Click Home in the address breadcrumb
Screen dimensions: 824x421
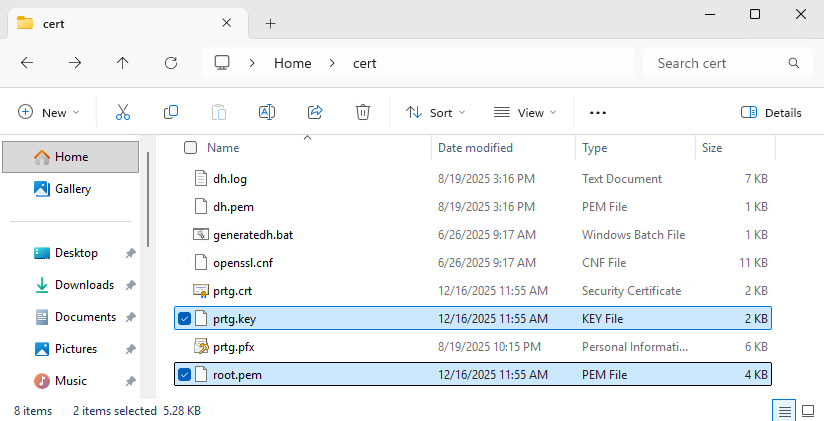click(293, 63)
